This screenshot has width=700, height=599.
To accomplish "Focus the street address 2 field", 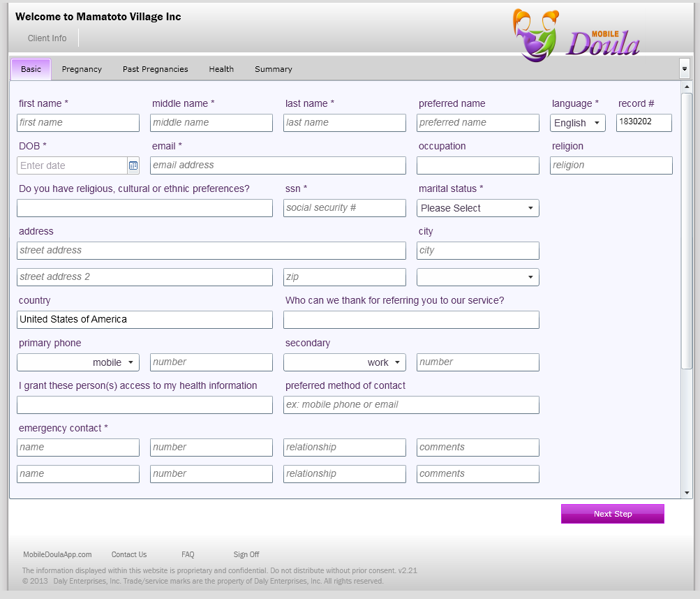I will click(x=144, y=277).
